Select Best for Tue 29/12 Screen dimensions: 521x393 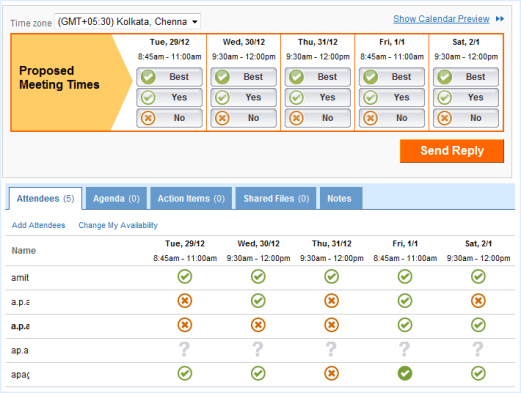point(169,77)
